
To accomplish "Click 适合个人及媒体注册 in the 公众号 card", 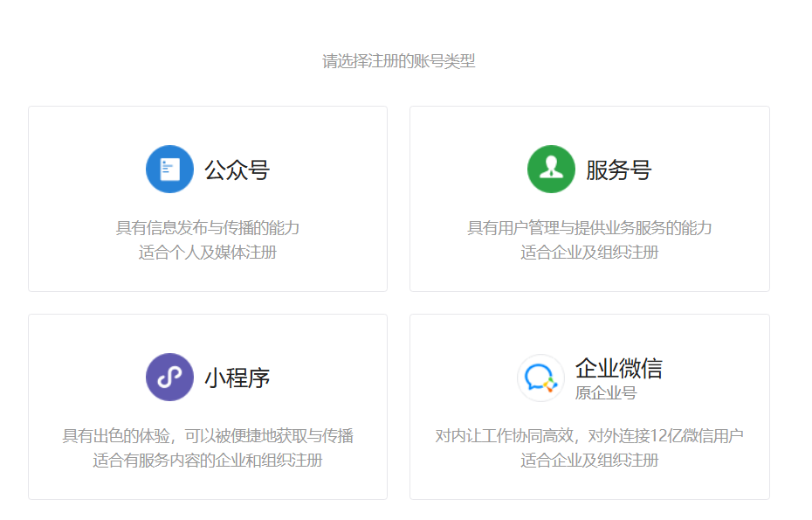I will (208, 253).
